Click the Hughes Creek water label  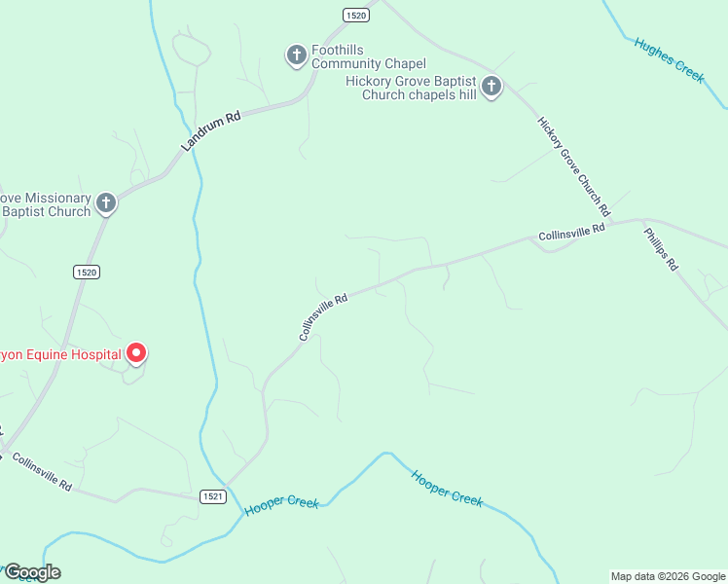click(670, 60)
